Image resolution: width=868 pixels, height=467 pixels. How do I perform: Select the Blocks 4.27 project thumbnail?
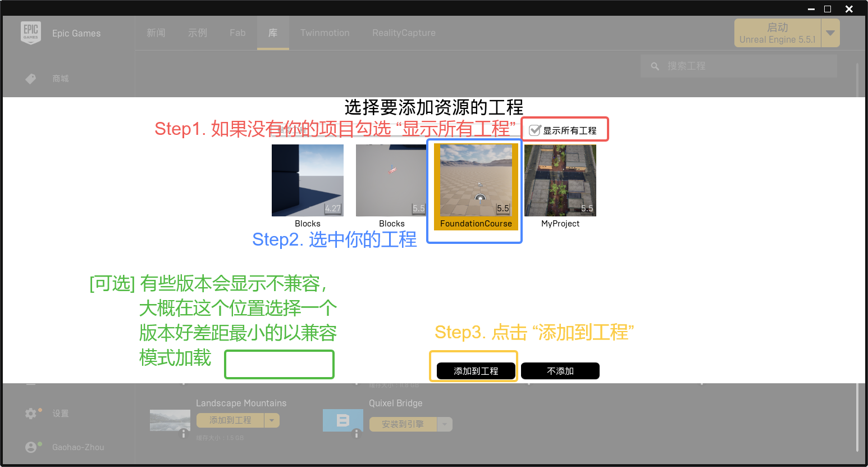point(308,180)
